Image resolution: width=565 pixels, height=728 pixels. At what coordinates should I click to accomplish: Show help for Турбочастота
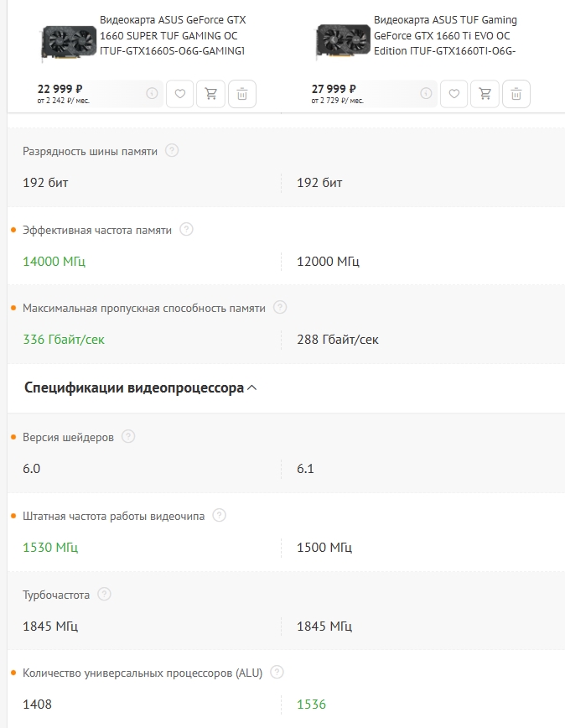tap(104, 594)
